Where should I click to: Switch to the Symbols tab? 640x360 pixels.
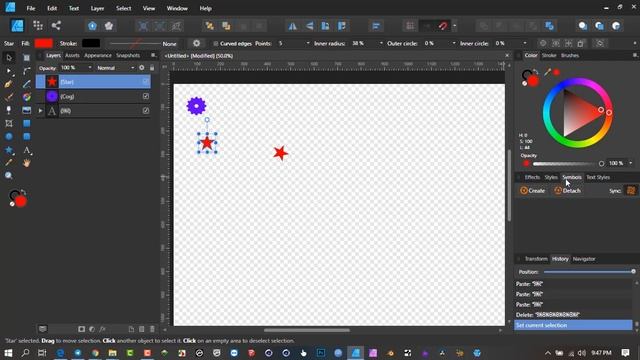[x=571, y=177]
